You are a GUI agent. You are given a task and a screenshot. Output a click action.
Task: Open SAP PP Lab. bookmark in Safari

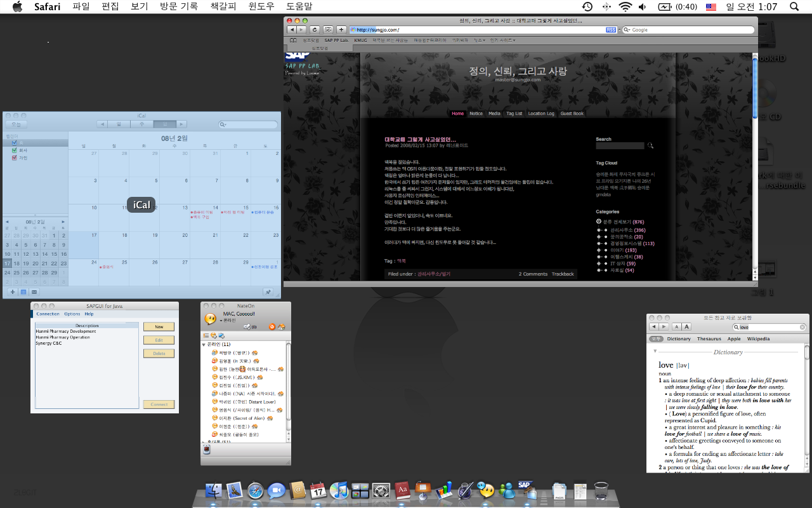coord(337,40)
